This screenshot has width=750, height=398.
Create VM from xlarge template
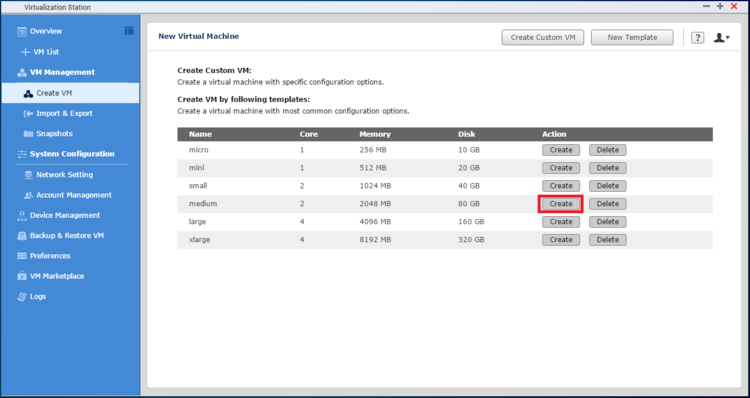(561, 240)
